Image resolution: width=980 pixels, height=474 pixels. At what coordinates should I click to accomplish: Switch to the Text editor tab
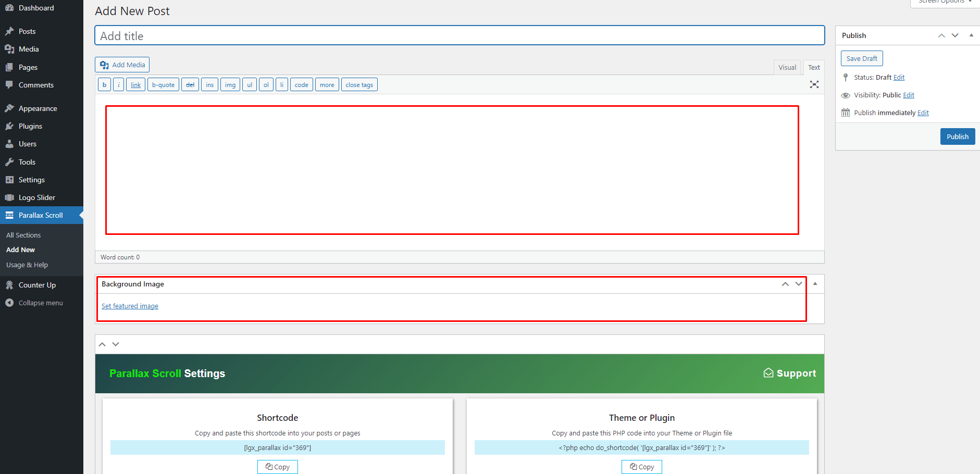click(x=814, y=67)
